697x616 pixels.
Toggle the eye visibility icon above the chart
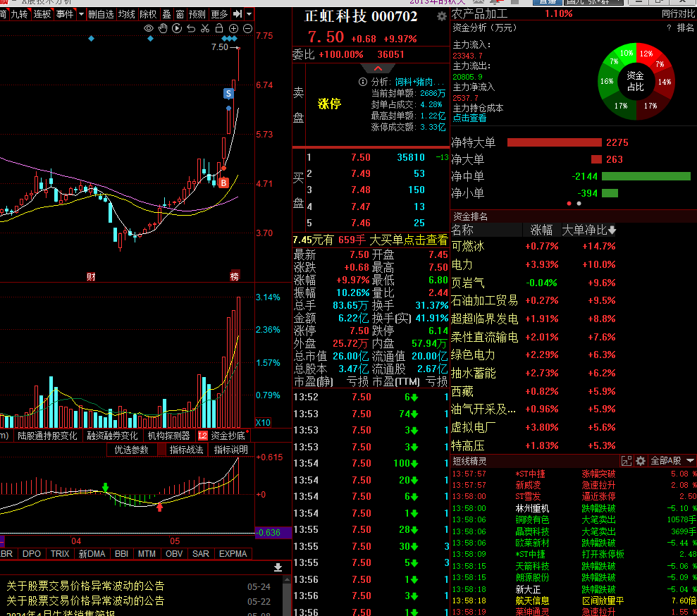click(x=149, y=28)
